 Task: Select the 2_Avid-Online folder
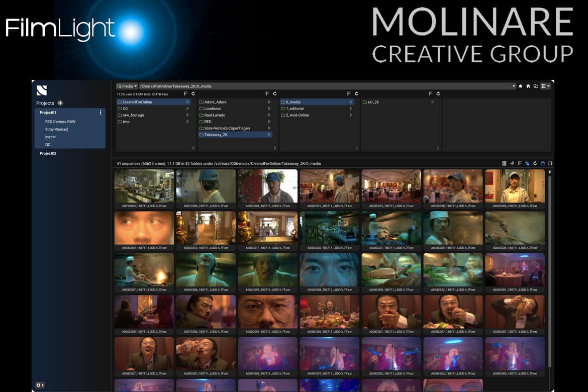(x=317, y=115)
